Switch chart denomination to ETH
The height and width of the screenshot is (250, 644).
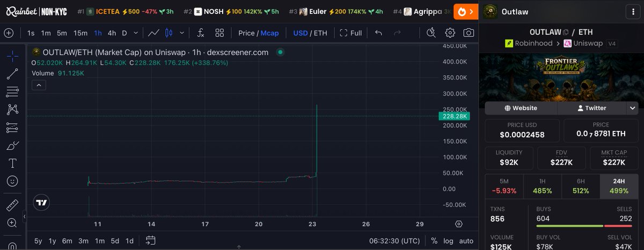click(x=320, y=33)
